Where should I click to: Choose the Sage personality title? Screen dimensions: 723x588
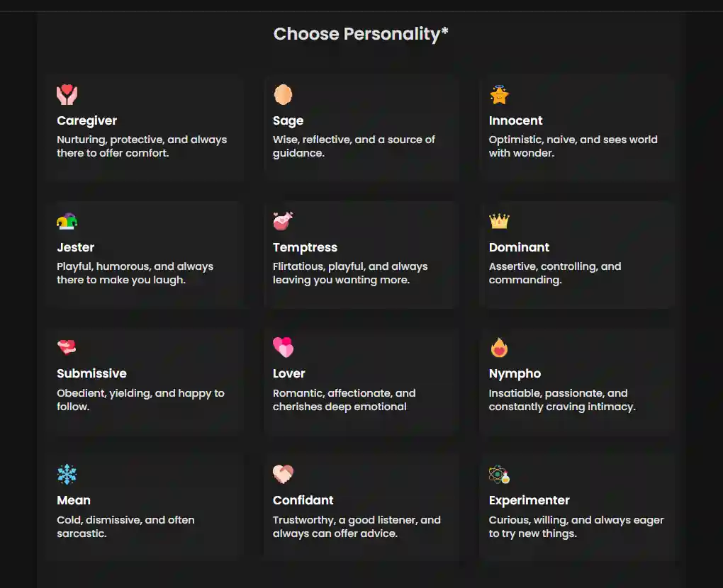(x=288, y=120)
